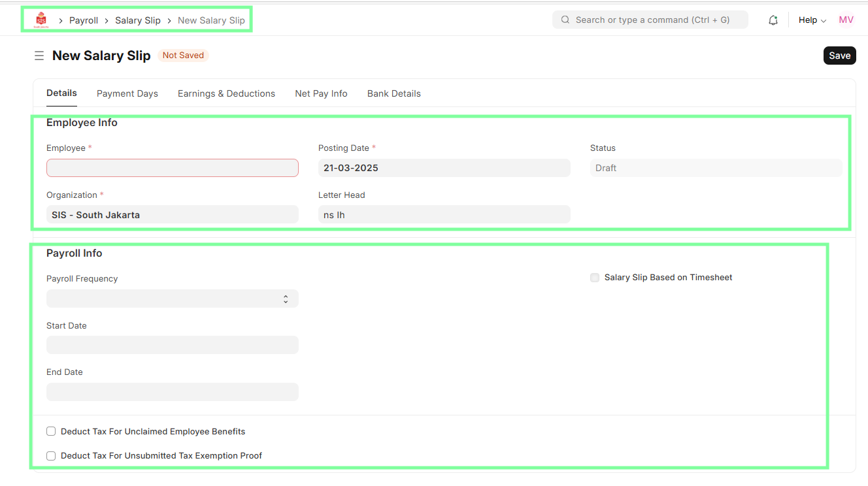Open the notifications bell icon
The height and width of the screenshot is (486, 868).
coord(773,20)
